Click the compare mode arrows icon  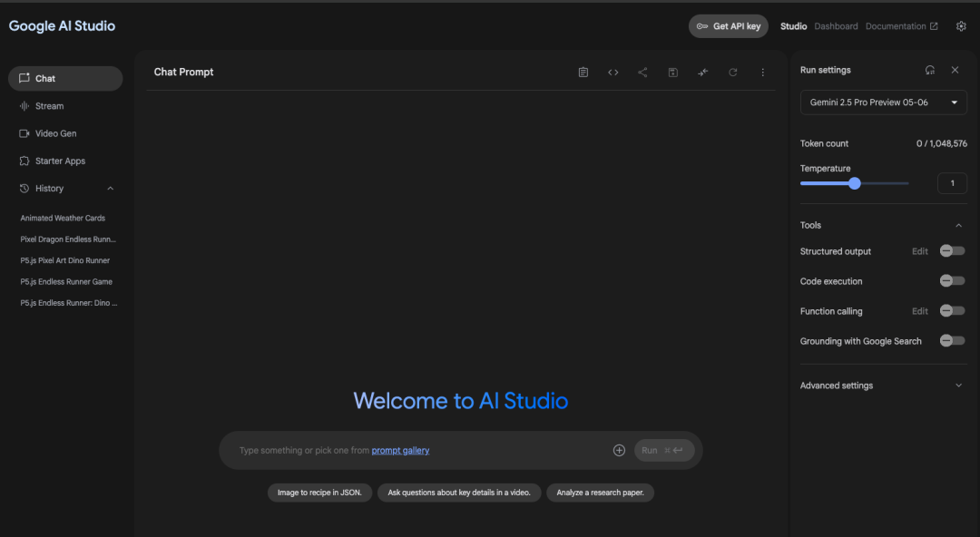pos(702,73)
